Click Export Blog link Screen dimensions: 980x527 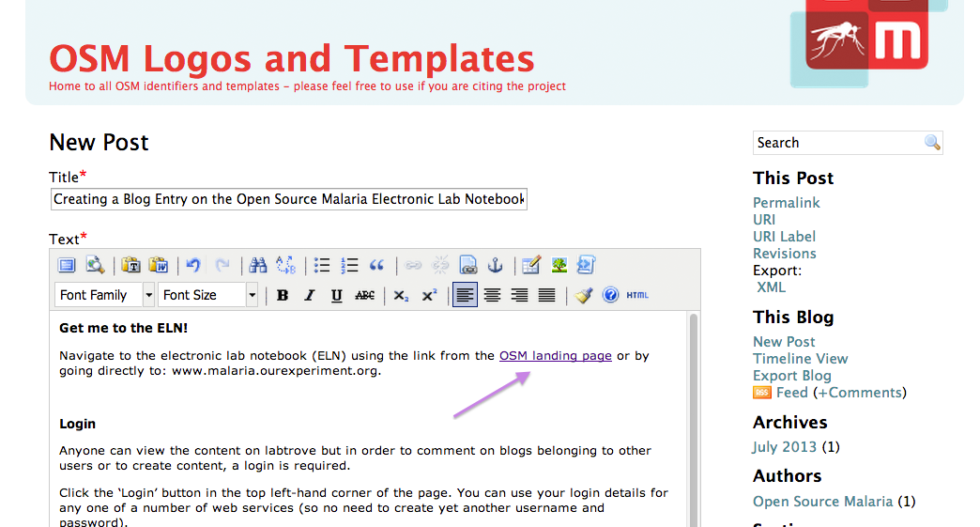(792, 376)
